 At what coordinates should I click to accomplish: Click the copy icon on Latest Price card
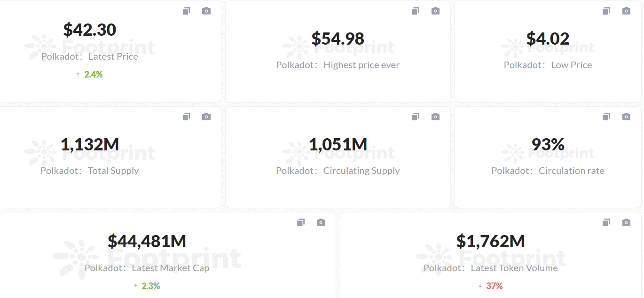187,11
